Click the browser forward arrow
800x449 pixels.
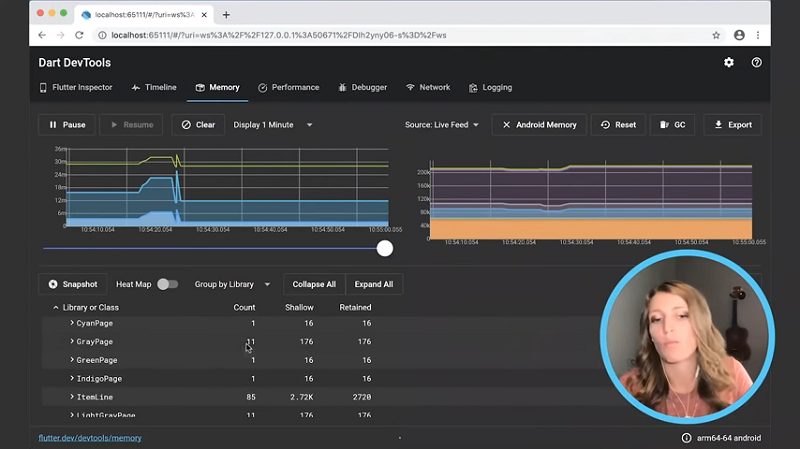pyautogui.click(x=60, y=35)
